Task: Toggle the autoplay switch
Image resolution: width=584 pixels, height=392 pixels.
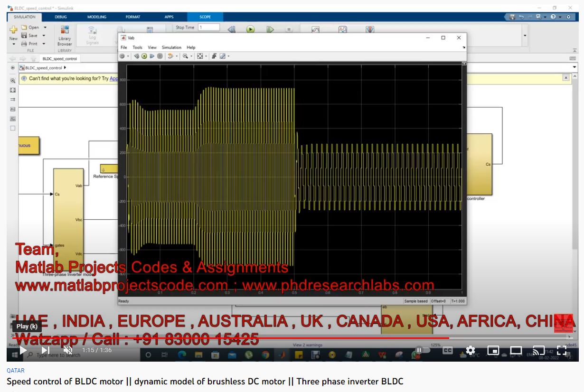Action: pyautogui.click(x=422, y=350)
